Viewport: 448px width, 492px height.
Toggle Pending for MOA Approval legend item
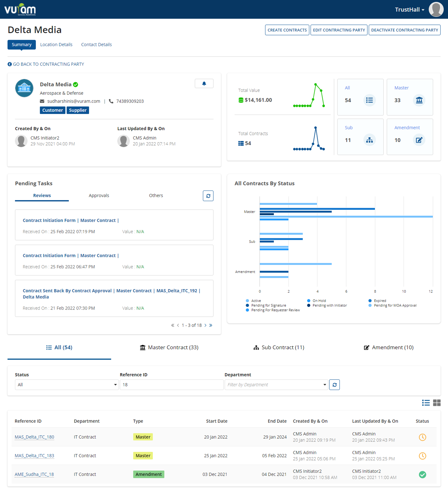[392, 305]
